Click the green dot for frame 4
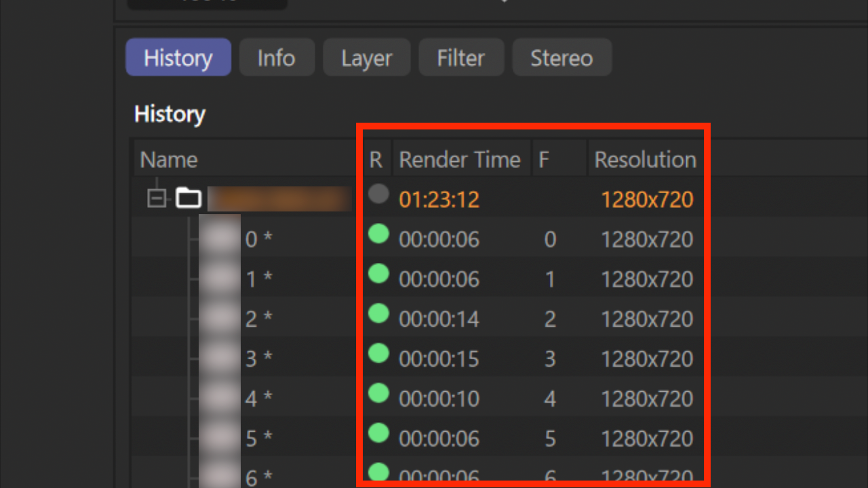 tap(378, 393)
